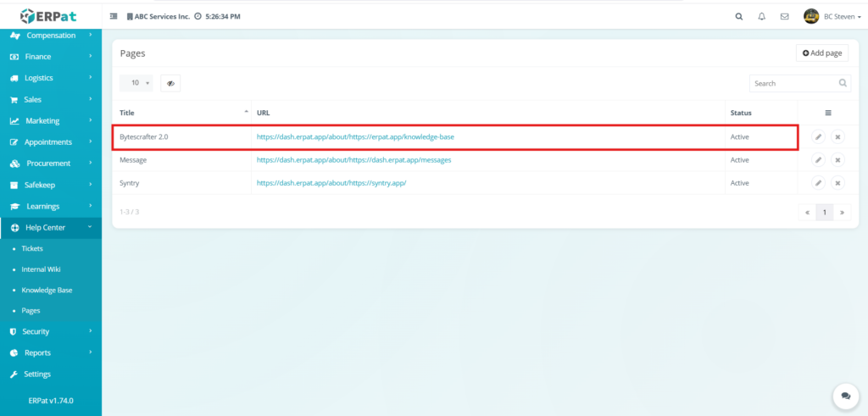868x416 pixels.
Task: Go to next page in pagination
Action: (x=842, y=212)
